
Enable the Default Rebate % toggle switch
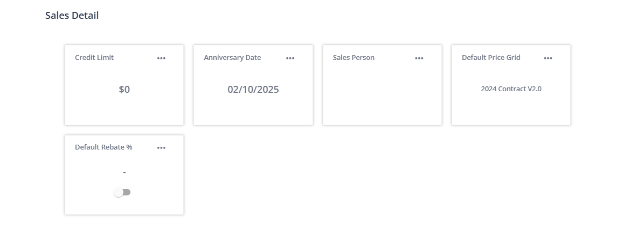(122, 192)
